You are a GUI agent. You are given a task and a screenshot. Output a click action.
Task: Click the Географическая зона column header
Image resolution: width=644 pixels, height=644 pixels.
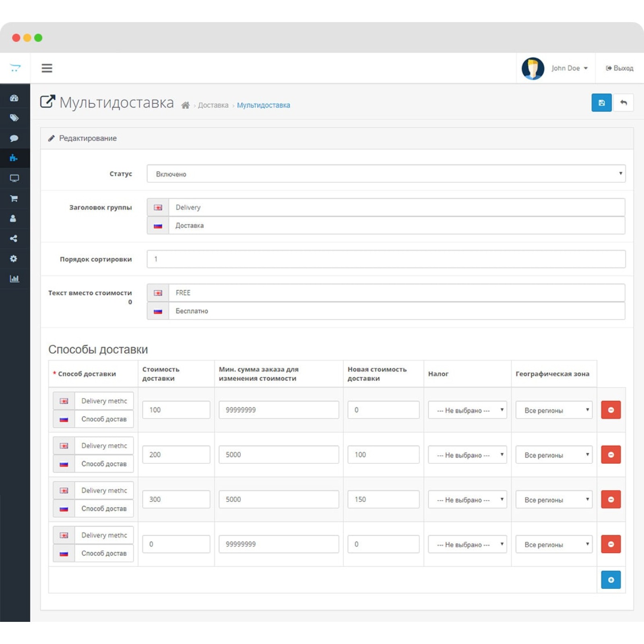(552, 374)
